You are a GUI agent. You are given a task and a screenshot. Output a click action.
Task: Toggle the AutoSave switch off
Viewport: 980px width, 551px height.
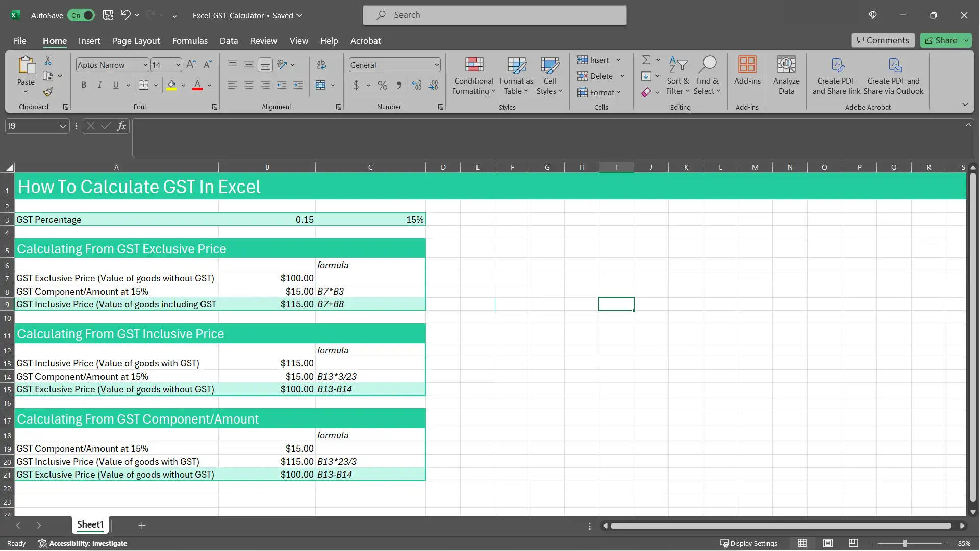[x=81, y=15]
